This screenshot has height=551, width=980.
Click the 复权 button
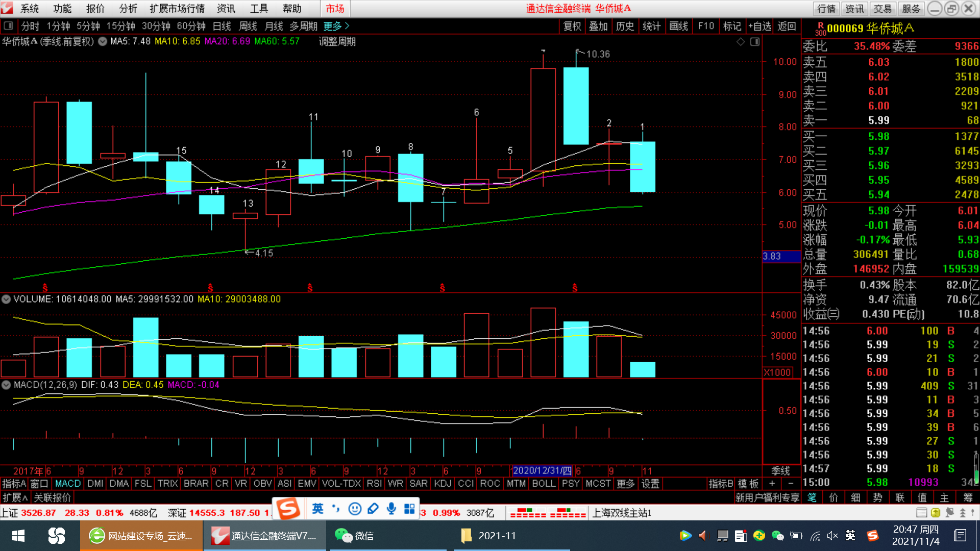(x=572, y=26)
